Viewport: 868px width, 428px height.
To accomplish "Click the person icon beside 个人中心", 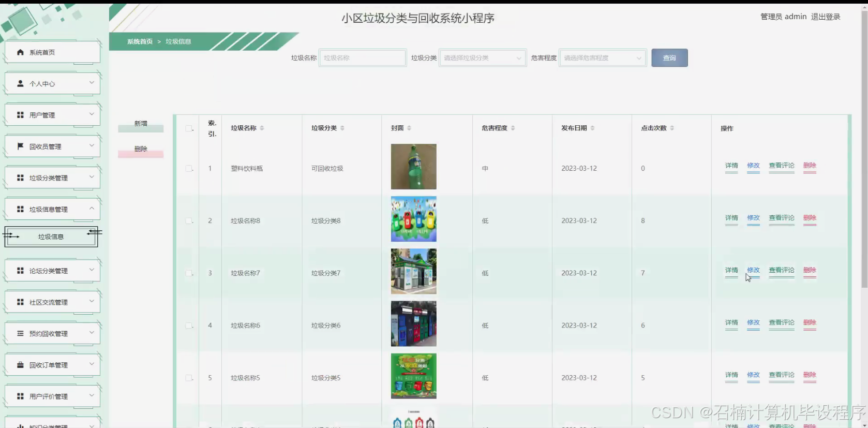I will (x=20, y=83).
